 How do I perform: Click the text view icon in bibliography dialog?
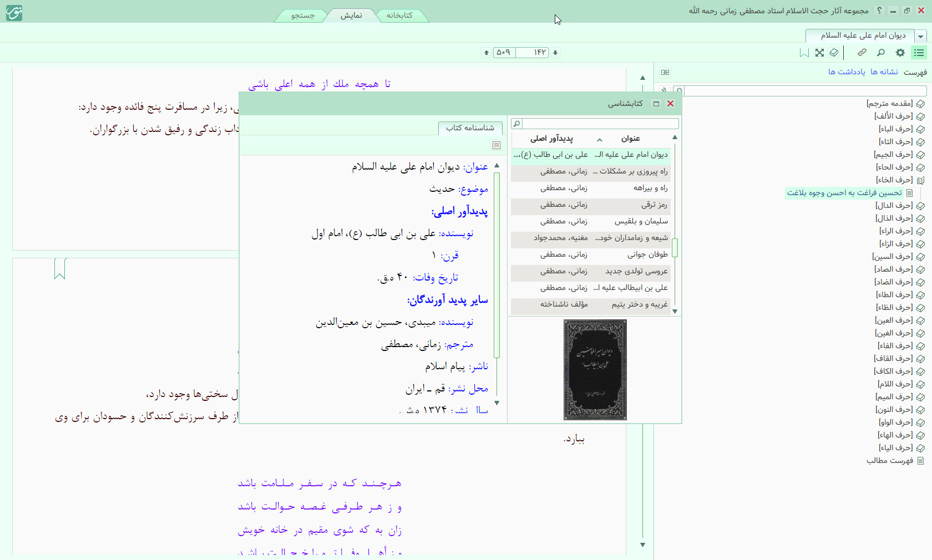click(x=497, y=145)
